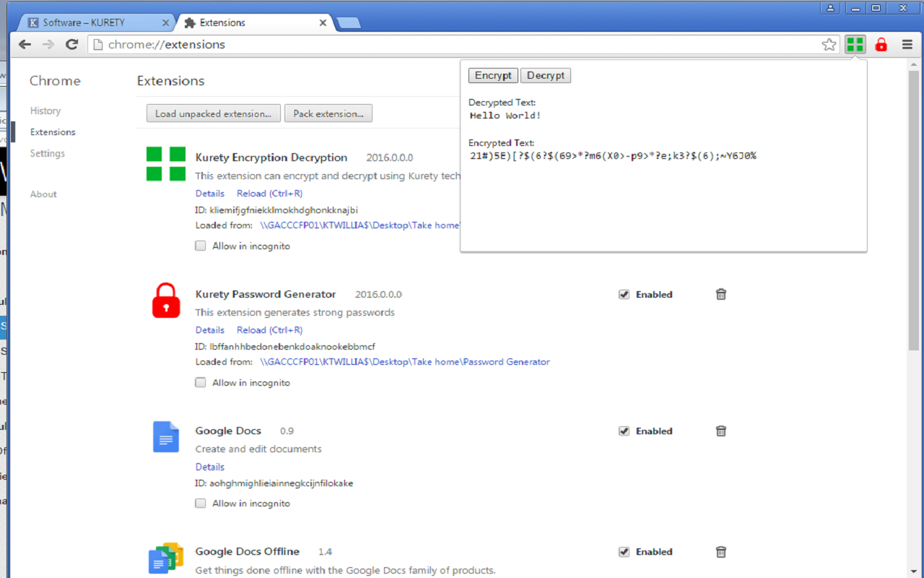Click the Google Docs Offline version 1.4 text
924x578 pixels.
(325, 552)
